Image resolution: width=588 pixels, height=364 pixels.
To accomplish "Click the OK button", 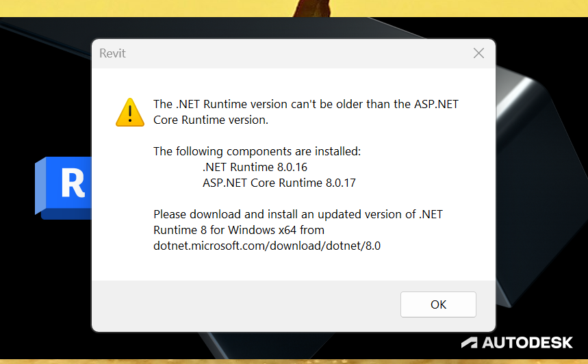I will [x=438, y=304].
